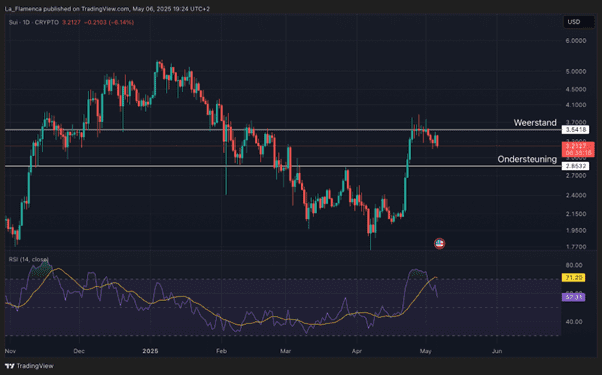This screenshot has width=602, height=375.
Task: Click the 80.00 RSI axis label
Action: click(x=574, y=265)
